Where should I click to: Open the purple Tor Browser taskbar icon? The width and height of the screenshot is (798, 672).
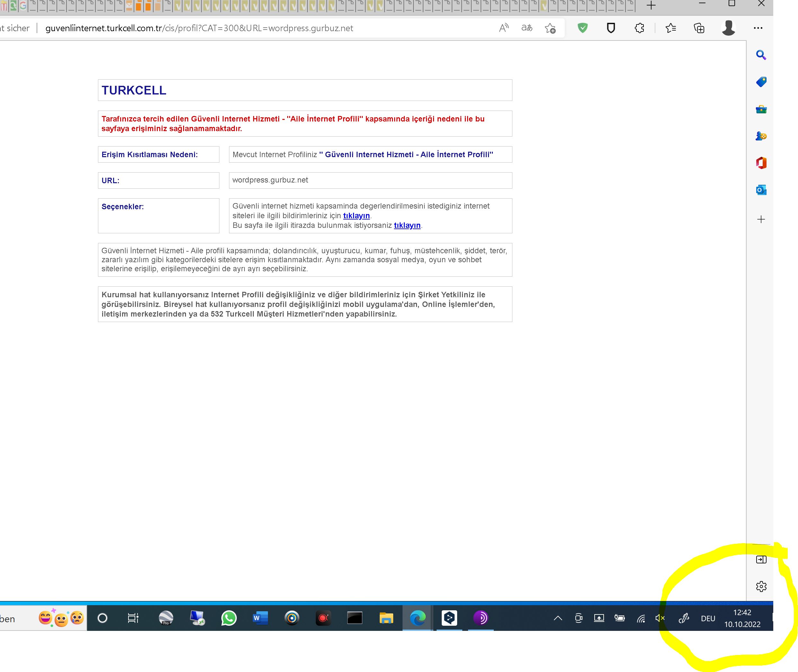pyautogui.click(x=481, y=618)
